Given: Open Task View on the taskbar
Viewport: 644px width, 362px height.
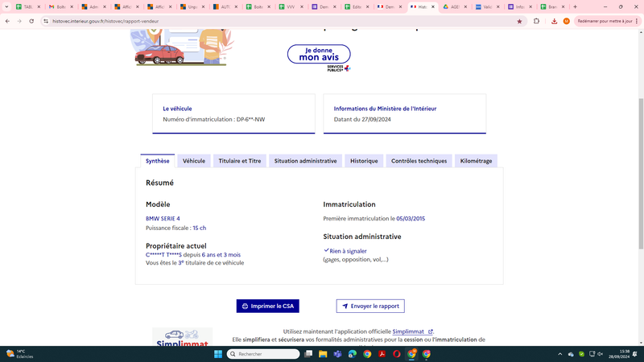Looking at the screenshot, I should coord(308,354).
